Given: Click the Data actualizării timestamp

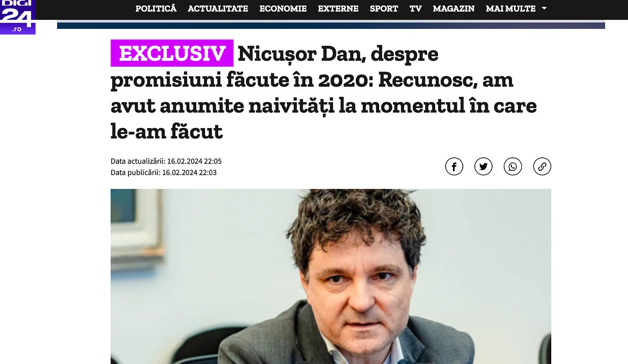Looking at the screenshot, I should [166, 161].
